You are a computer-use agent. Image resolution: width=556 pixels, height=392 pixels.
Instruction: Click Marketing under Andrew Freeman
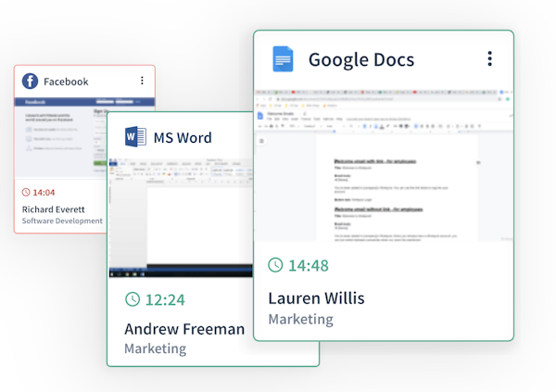(x=155, y=349)
